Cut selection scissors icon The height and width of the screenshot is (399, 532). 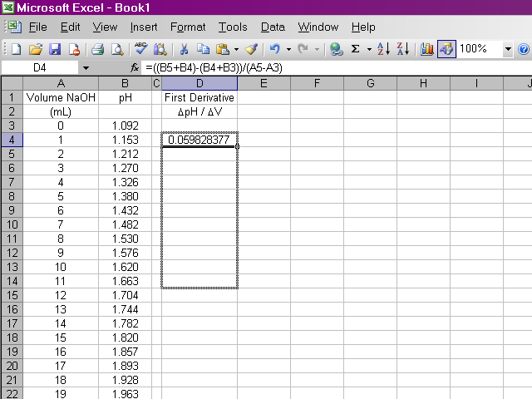click(184, 50)
